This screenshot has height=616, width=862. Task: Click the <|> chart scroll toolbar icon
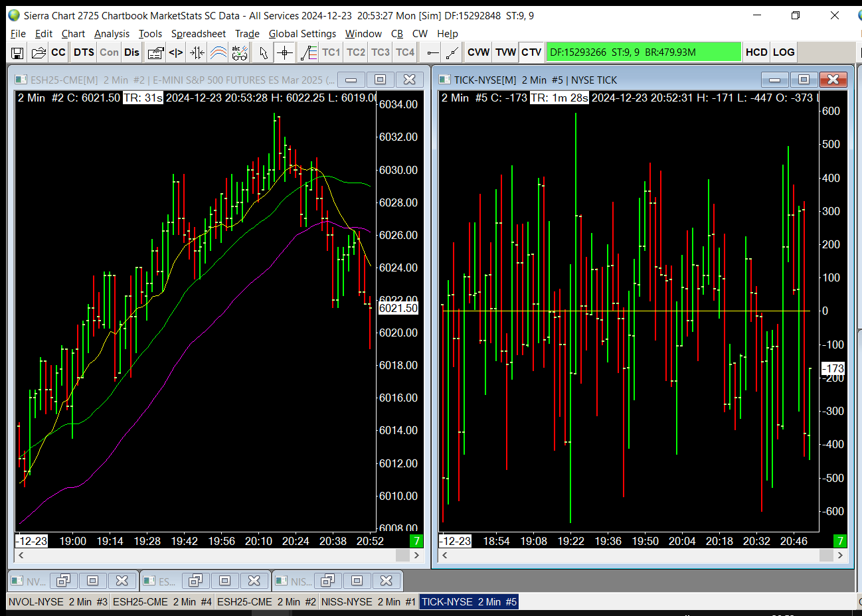(x=176, y=52)
